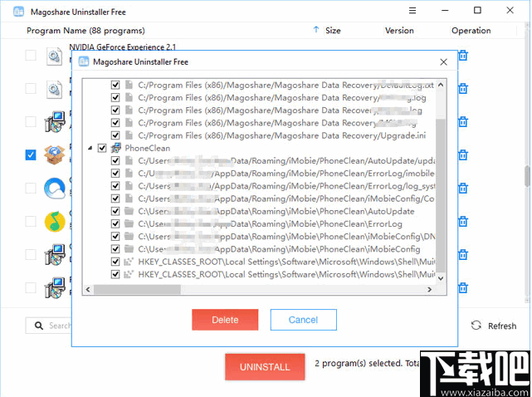
Task: Click the horizontal scrollbar thumb in the dialog
Action: click(x=137, y=289)
